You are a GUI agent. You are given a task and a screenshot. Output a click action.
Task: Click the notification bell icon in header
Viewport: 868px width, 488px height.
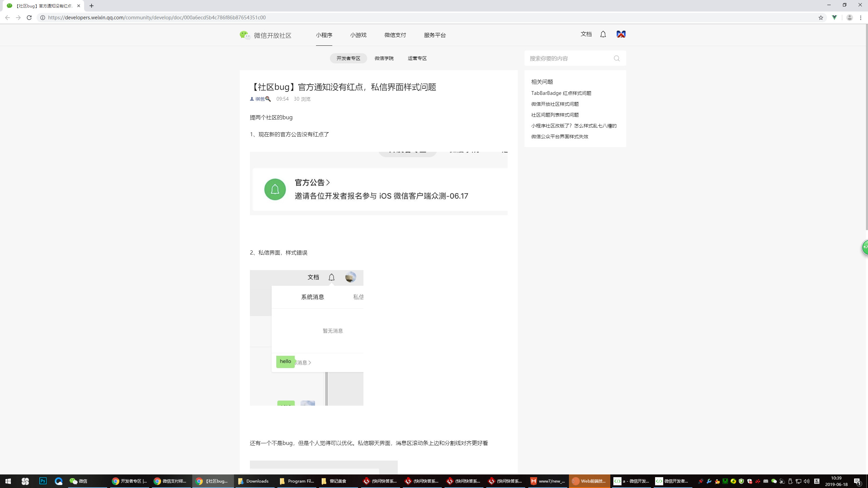(x=603, y=34)
